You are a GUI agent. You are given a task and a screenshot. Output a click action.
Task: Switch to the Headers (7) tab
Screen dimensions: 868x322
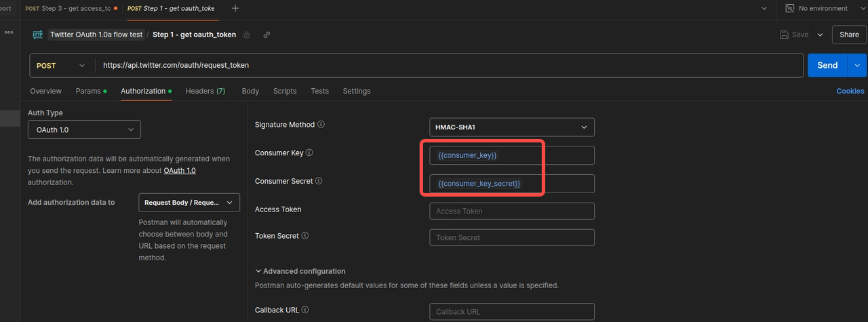(x=205, y=91)
